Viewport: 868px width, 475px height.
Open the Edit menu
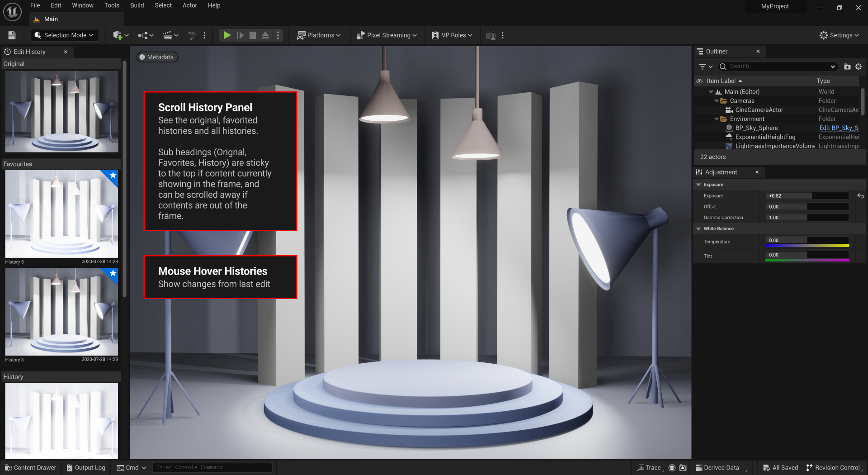[x=56, y=5]
